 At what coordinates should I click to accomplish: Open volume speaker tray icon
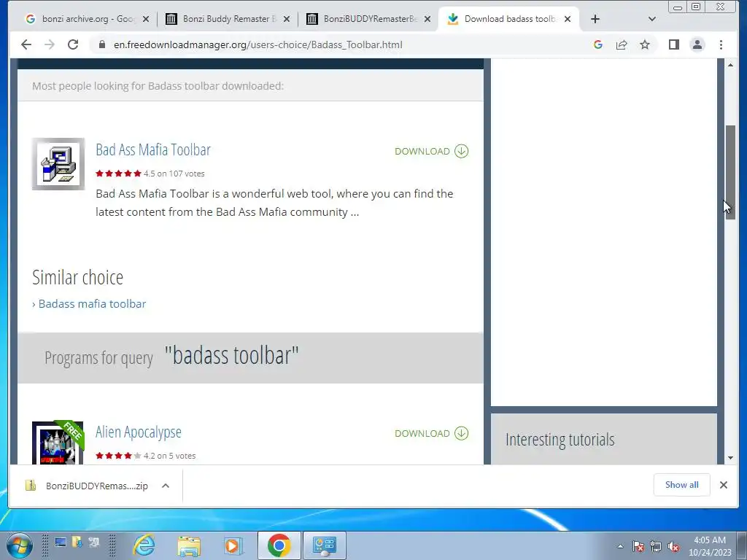point(673,547)
